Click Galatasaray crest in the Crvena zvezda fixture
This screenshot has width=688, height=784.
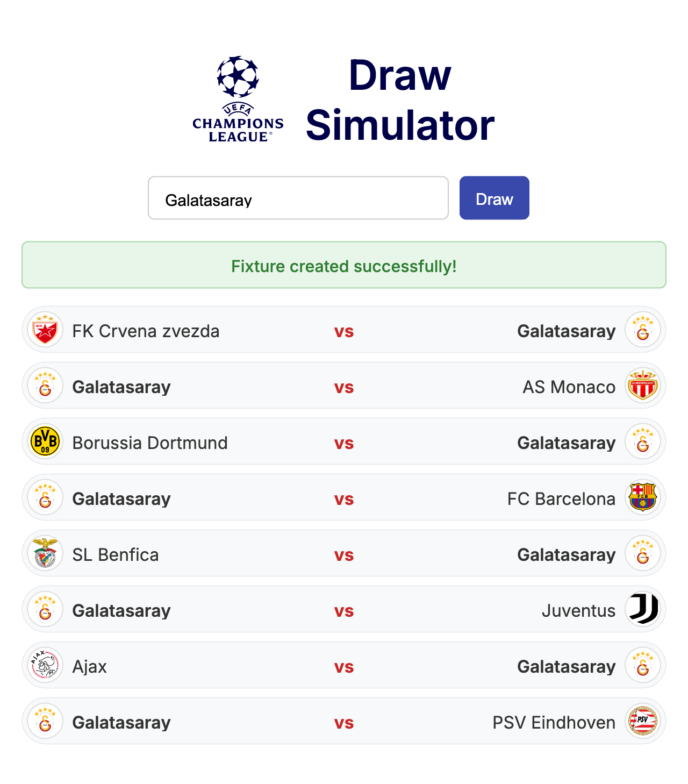(x=643, y=330)
